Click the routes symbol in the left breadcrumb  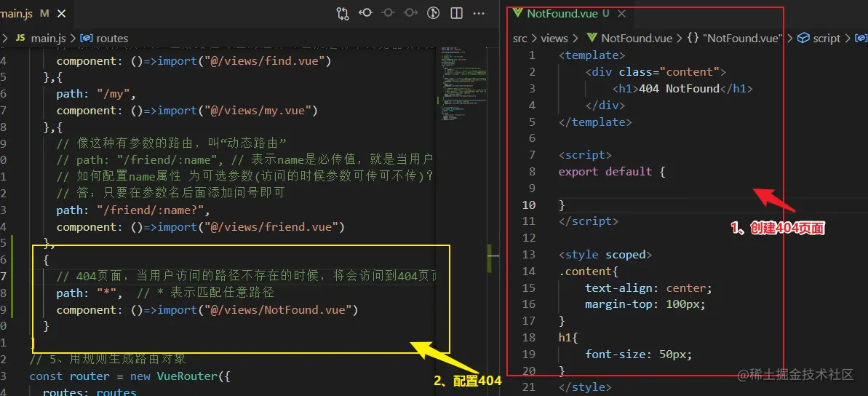click(105, 38)
